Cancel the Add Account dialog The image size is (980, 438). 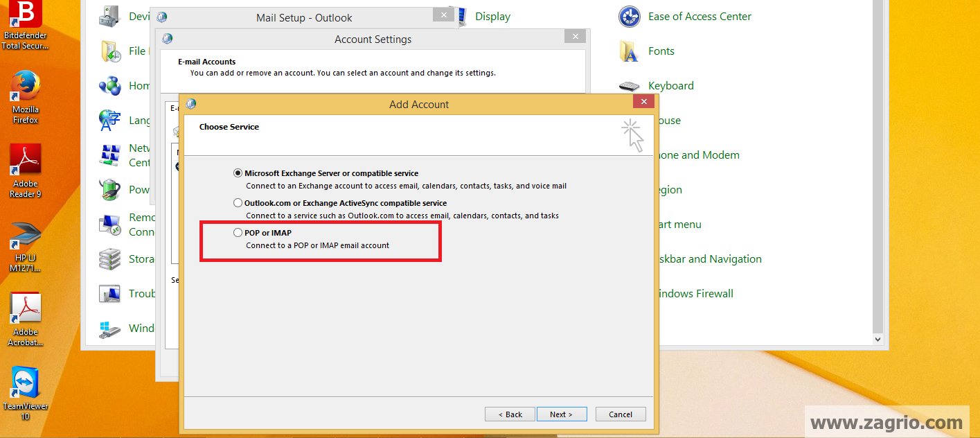click(621, 414)
